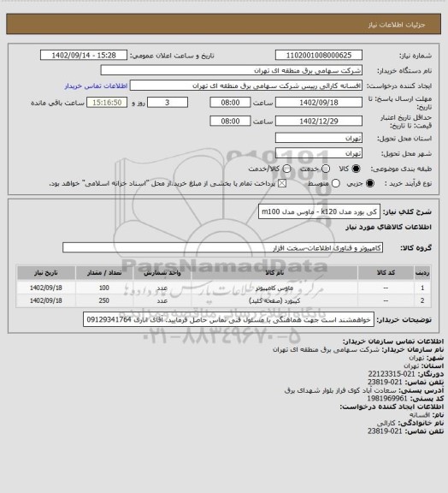Click the کد کالا column header
448x493 pixels.
(386, 272)
